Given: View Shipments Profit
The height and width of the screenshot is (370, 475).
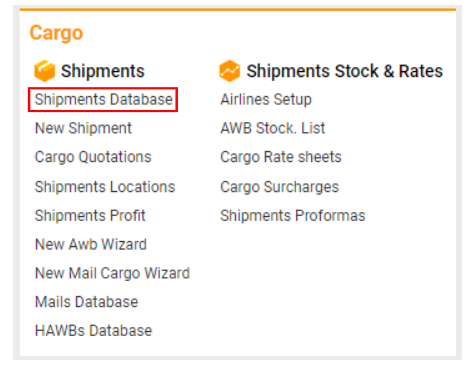Looking at the screenshot, I should click(90, 215).
